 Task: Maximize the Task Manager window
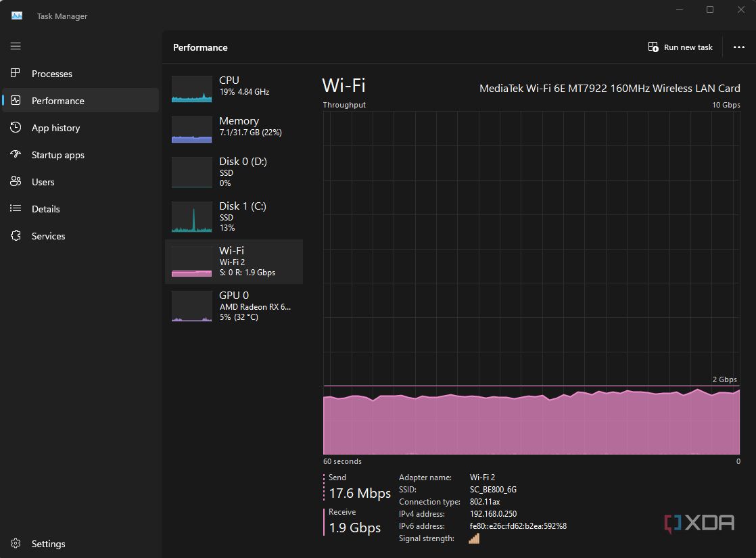pyautogui.click(x=710, y=9)
